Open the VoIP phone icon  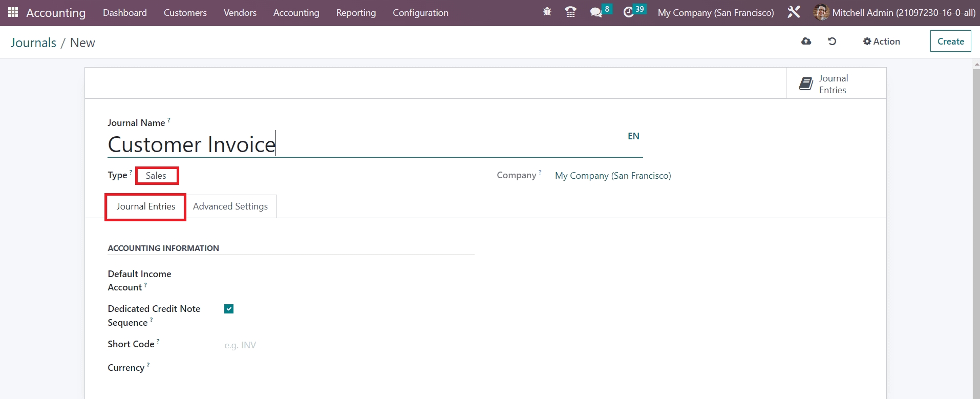[x=570, y=12]
